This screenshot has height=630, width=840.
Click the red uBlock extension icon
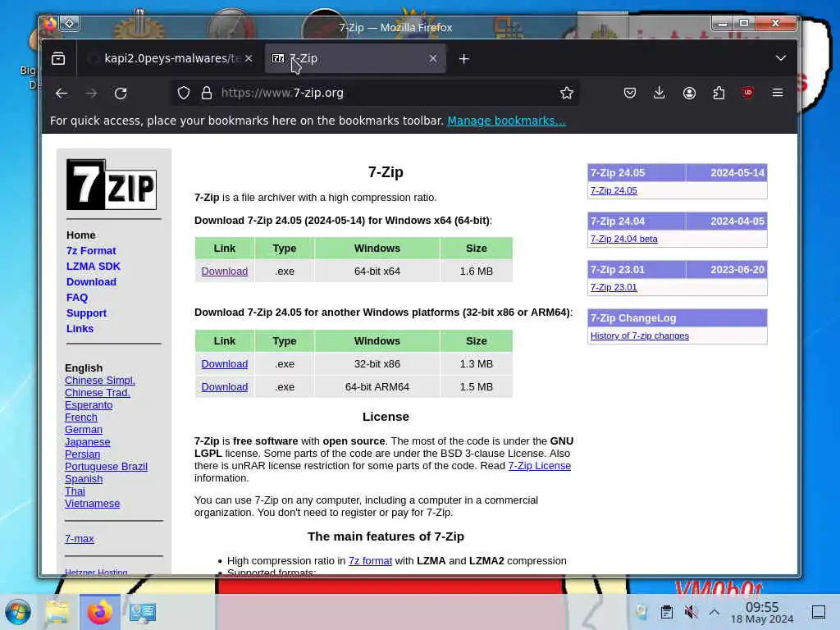(x=748, y=93)
